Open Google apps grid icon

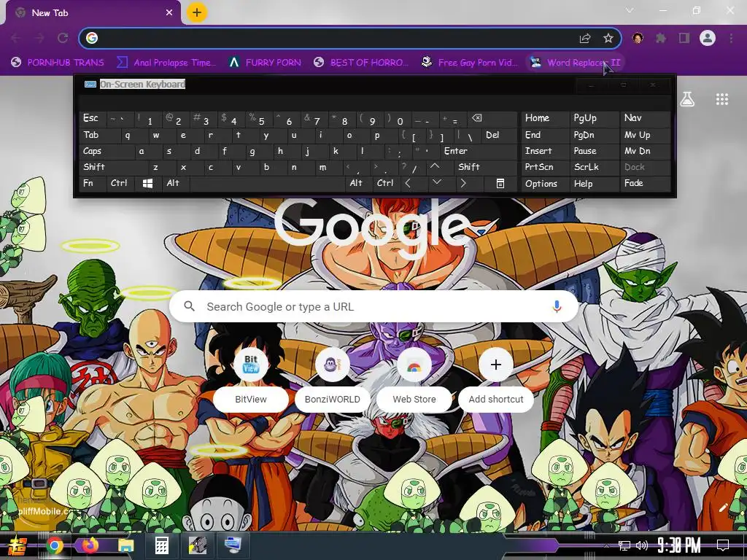[722, 99]
